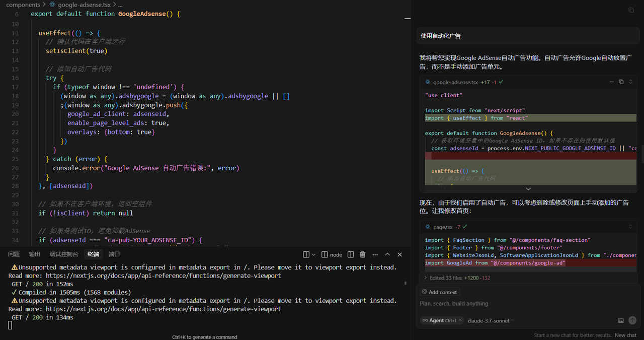Open more options on google-adsense.tsx diff block
The width and height of the screenshot is (644, 340).
click(x=612, y=82)
